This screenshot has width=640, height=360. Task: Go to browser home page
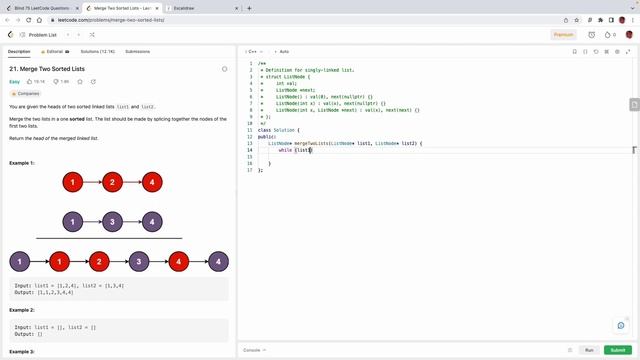point(39,20)
